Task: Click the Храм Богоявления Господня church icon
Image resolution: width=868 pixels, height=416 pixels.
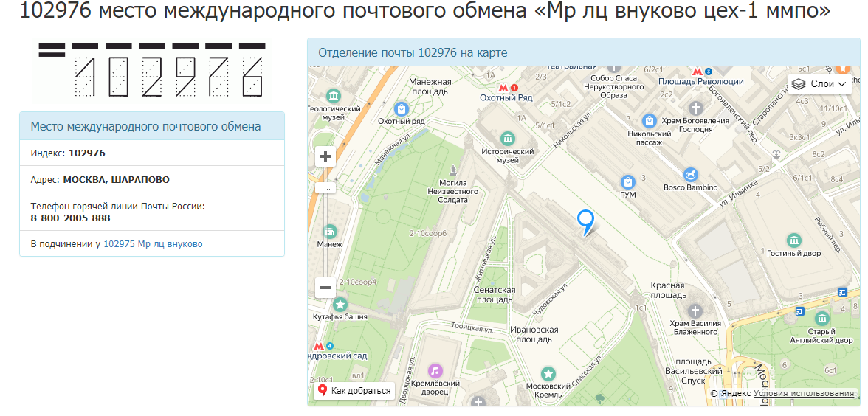Action: (x=697, y=108)
